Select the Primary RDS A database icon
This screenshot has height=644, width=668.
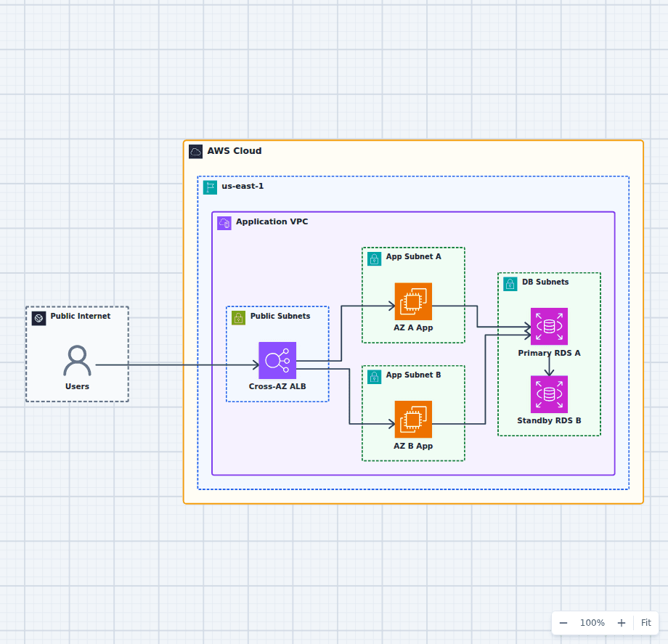[x=549, y=326]
